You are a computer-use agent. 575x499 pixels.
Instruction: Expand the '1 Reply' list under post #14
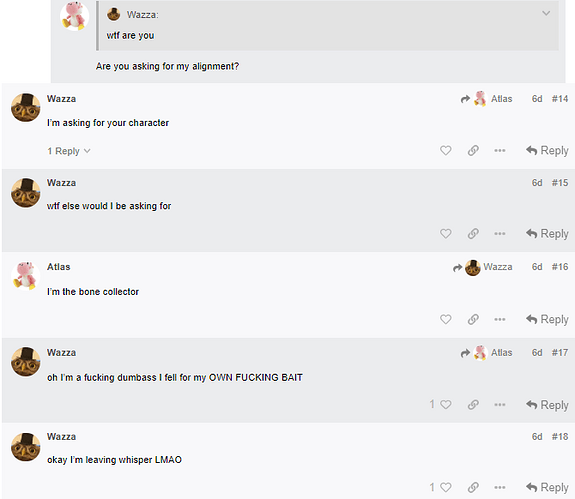[x=69, y=151]
